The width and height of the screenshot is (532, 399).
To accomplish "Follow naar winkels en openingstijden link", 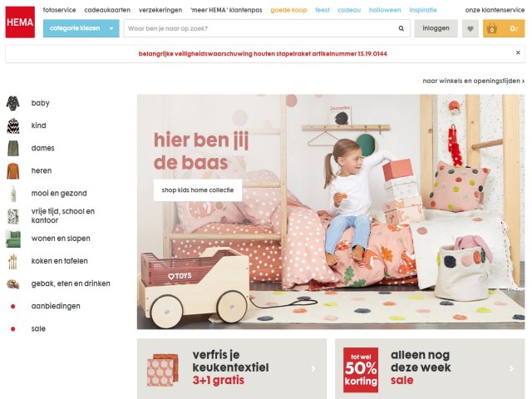I will [x=474, y=81].
